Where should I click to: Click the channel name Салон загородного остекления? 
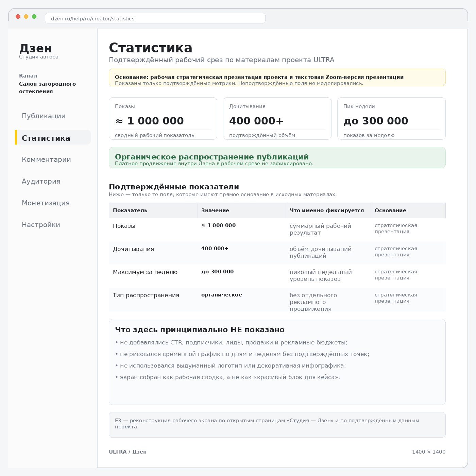(x=47, y=88)
